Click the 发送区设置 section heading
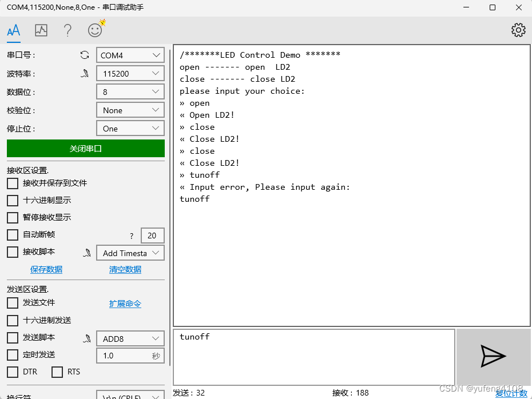 [x=28, y=289]
